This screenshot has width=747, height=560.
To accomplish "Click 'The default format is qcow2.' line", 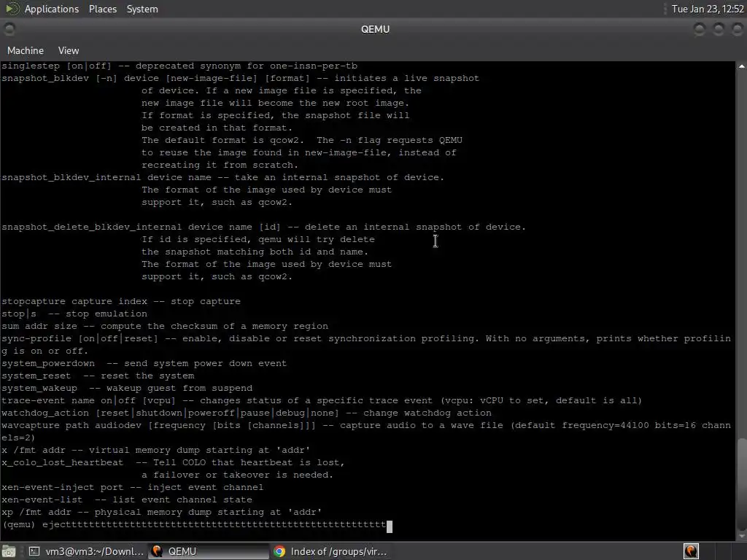I will click(302, 140).
